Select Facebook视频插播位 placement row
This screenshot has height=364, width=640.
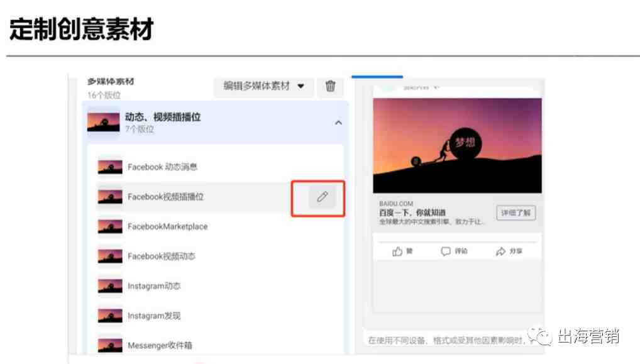point(193,197)
